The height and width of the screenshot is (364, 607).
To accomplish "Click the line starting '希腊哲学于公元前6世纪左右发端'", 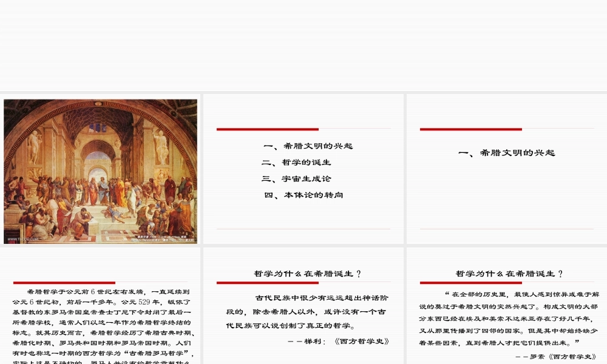I will [109, 292].
